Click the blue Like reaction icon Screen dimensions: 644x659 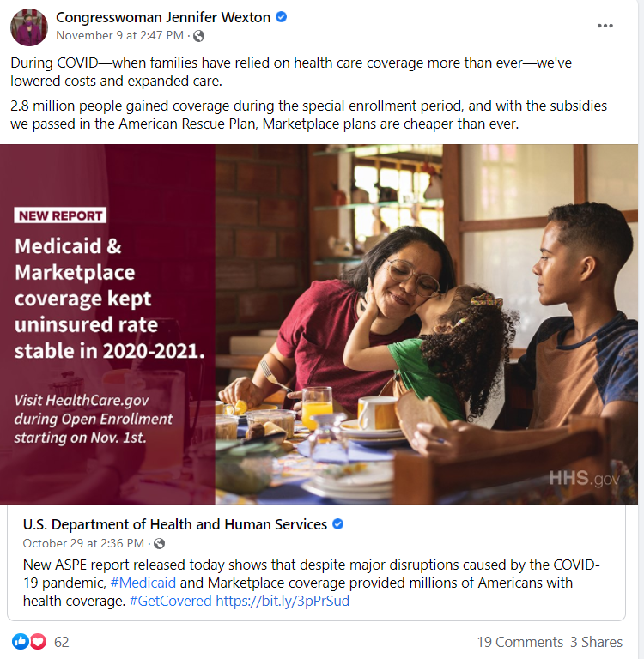coord(20,641)
